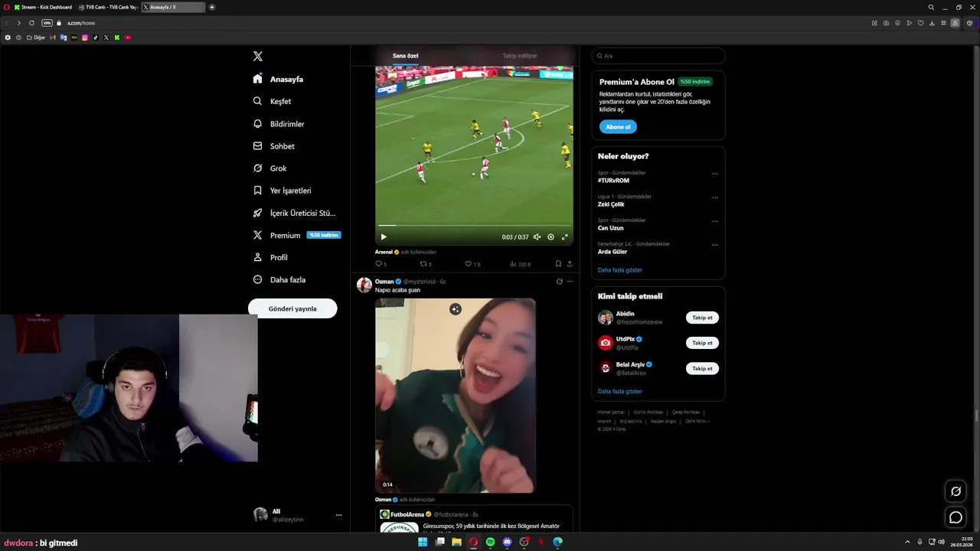Open Spotify from the taskbar

coord(490,542)
